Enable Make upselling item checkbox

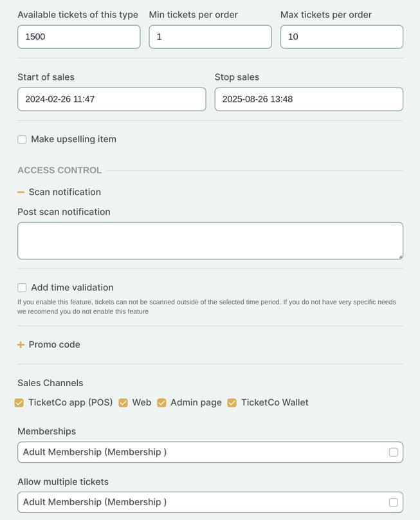click(x=22, y=139)
